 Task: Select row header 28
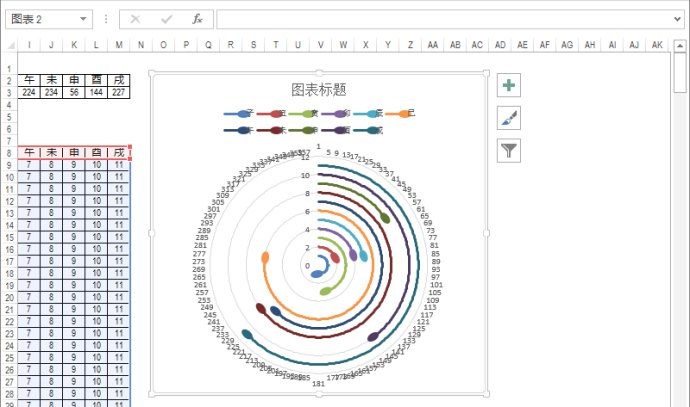coord(9,394)
